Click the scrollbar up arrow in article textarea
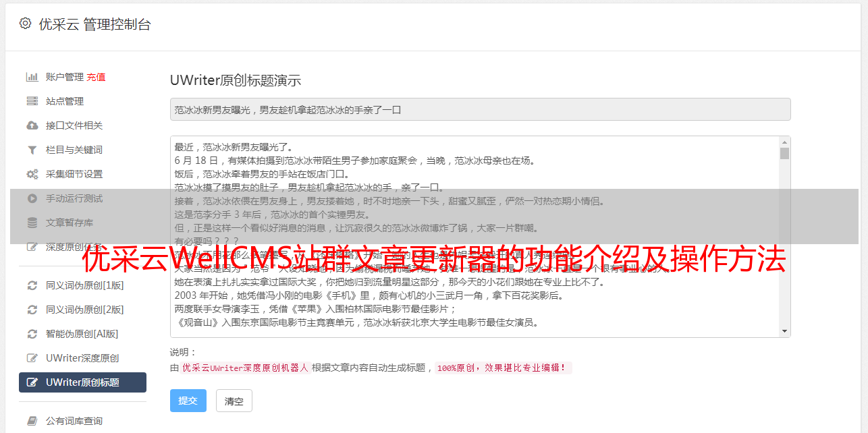868x433 pixels. point(784,142)
